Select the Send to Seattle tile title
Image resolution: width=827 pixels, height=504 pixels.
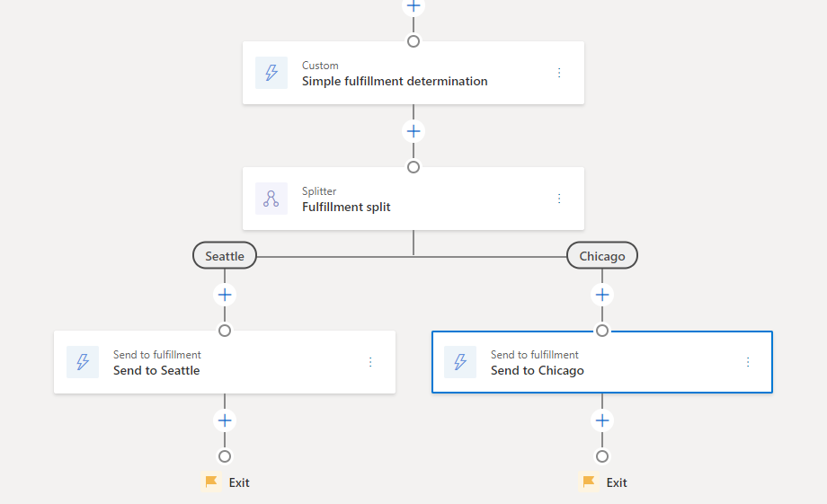click(x=156, y=371)
